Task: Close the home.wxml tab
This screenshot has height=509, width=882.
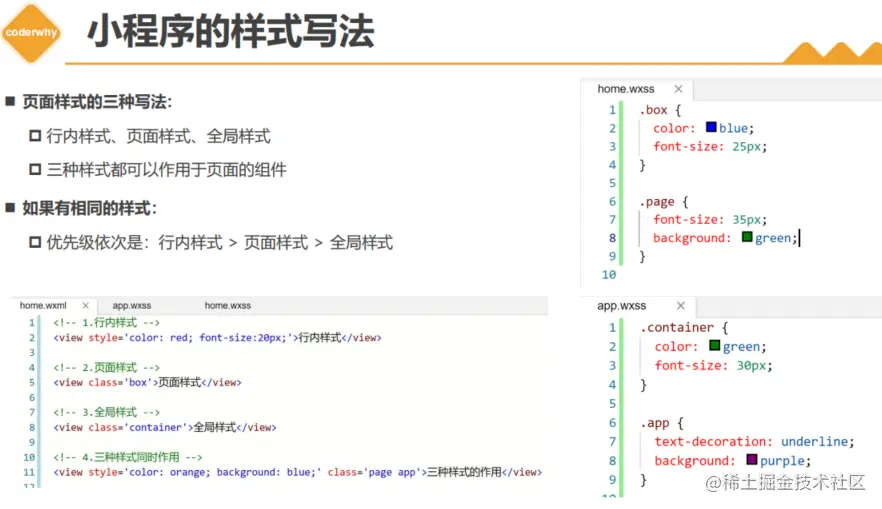Action: (86, 305)
